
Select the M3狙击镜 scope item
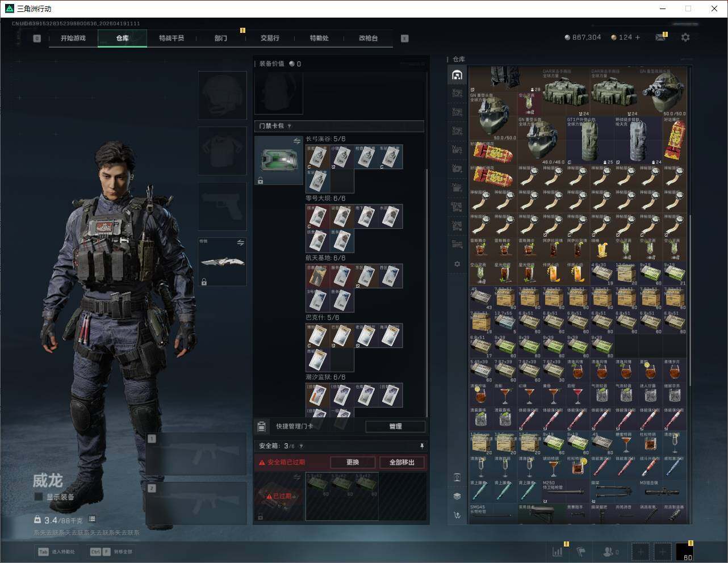(x=662, y=491)
